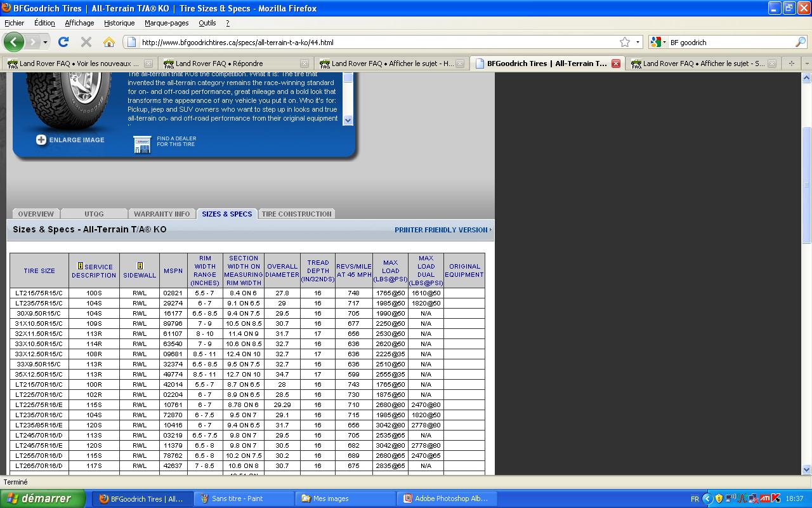
Task: Open the Warranty Info tab
Action: click(x=162, y=214)
